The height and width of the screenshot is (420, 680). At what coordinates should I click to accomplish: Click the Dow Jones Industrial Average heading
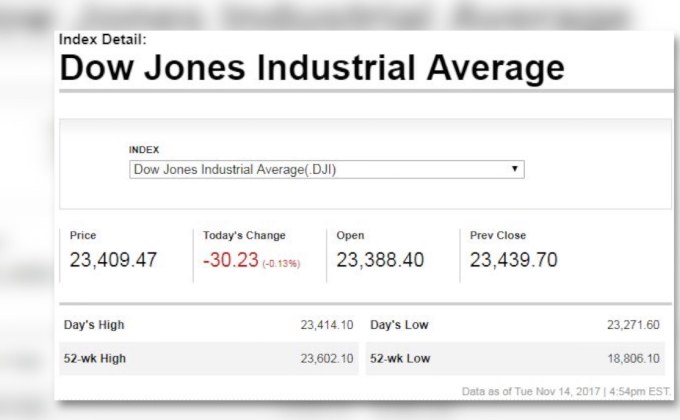tap(311, 69)
